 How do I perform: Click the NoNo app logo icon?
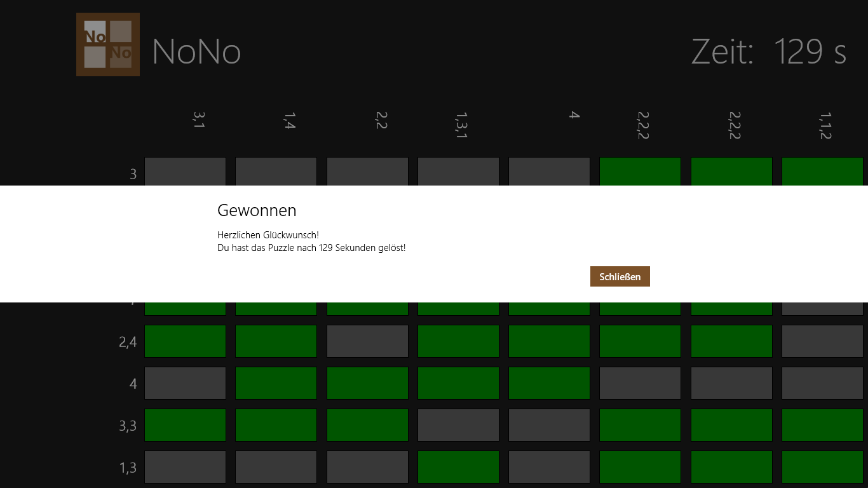pos(108,44)
